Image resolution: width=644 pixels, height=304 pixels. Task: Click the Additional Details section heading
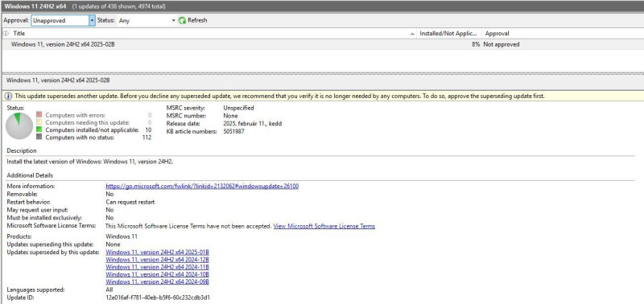pos(30,175)
